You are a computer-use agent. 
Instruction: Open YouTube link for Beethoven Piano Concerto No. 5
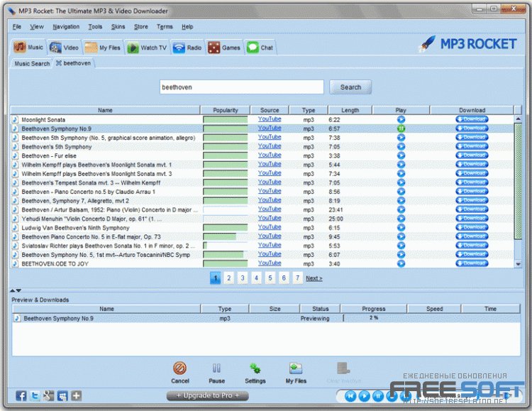[x=270, y=236]
